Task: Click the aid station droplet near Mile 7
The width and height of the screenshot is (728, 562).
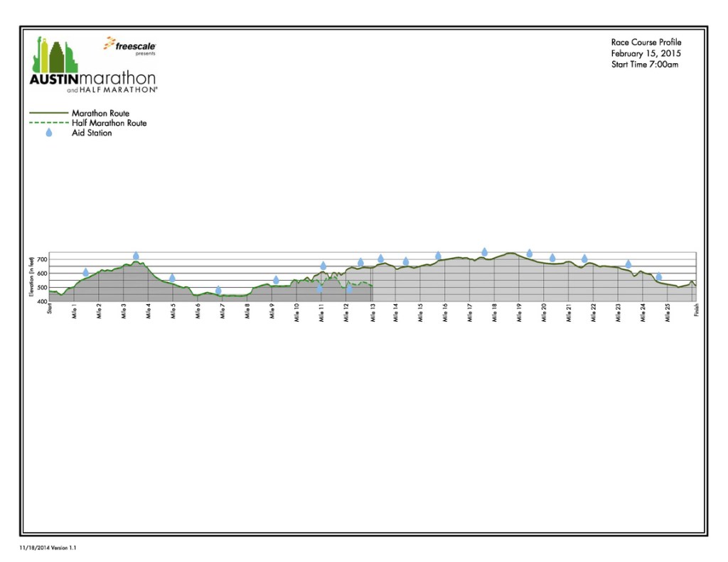Action: point(218,290)
